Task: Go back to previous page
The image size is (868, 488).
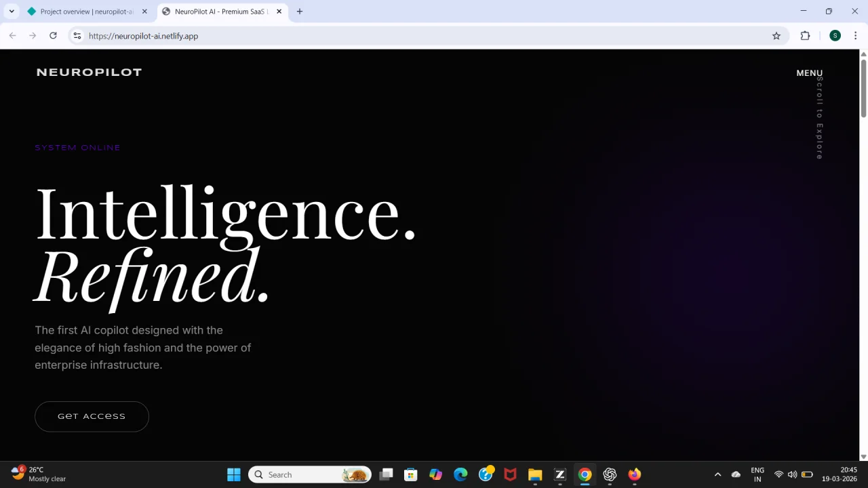Action: pyautogui.click(x=12, y=36)
